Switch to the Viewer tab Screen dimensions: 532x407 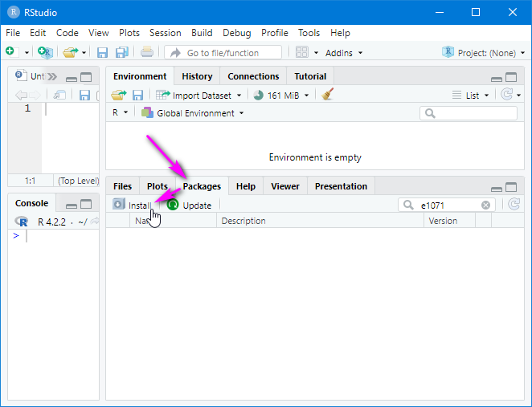[x=285, y=186]
